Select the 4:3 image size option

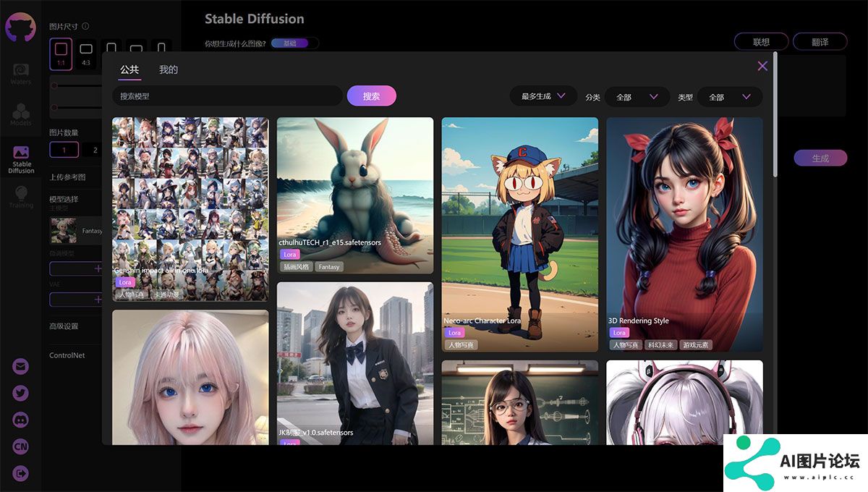click(86, 54)
